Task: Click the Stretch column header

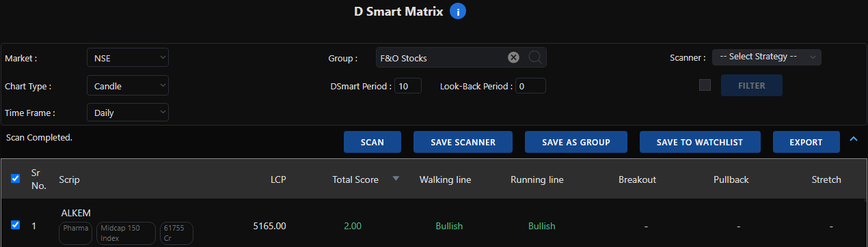Action: click(826, 179)
